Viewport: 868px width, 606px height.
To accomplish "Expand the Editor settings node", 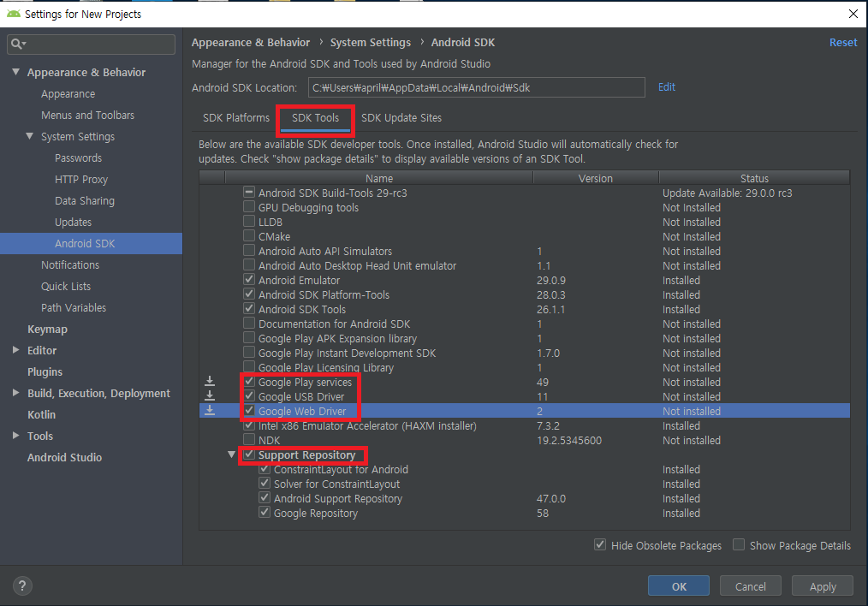I will point(15,350).
